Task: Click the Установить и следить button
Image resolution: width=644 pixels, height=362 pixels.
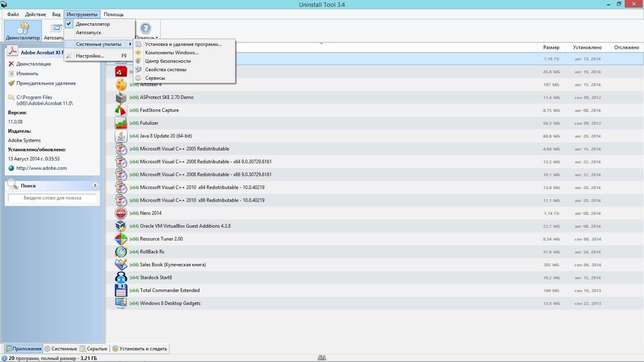Action: pos(140,349)
